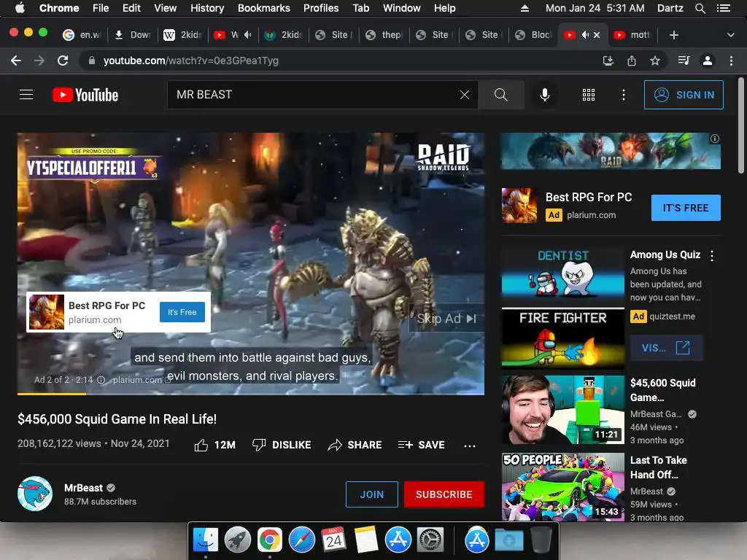Image resolution: width=747 pixels, height=560 pixels.
Task: Click ad info icon on banner
Action: point(715,139)
